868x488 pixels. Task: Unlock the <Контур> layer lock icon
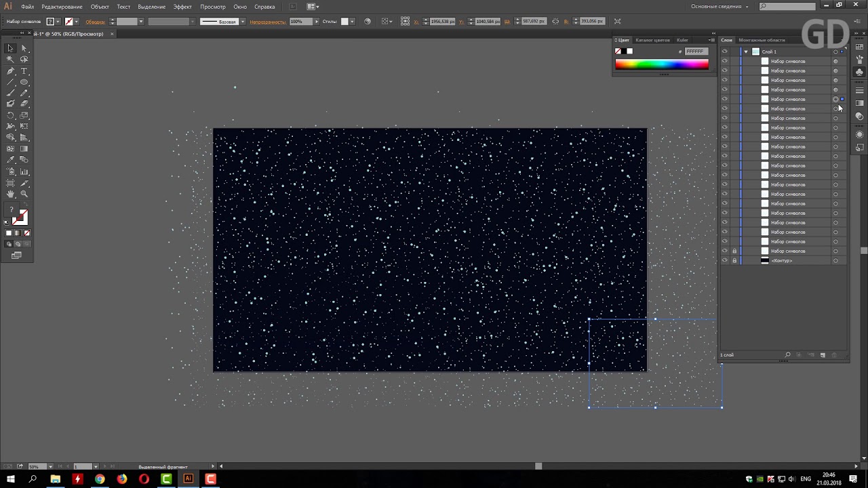(734, 260)
